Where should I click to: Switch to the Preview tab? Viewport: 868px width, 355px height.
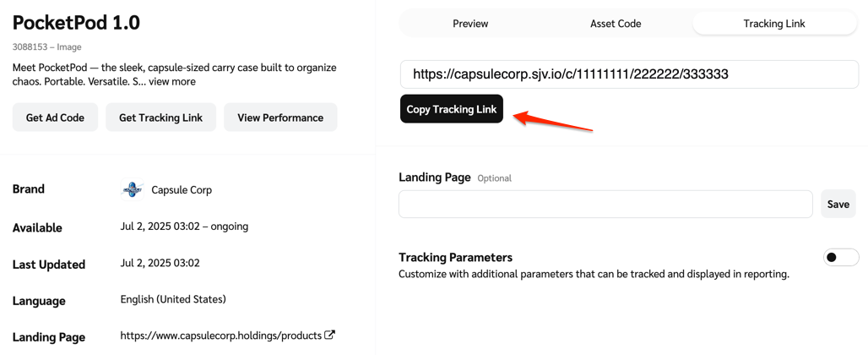(x=470, y=24)
